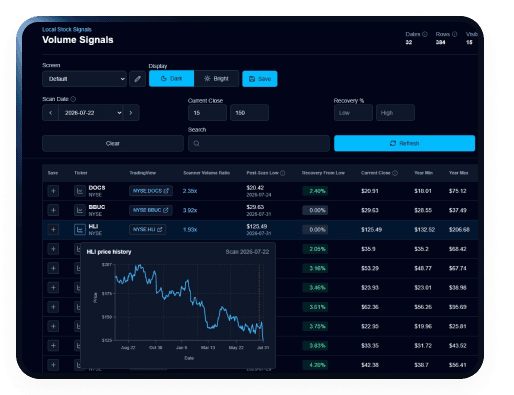
Task: Click the pencil edit icon beside Default screen
Action: pyautogui.click(x=137, y=79)
